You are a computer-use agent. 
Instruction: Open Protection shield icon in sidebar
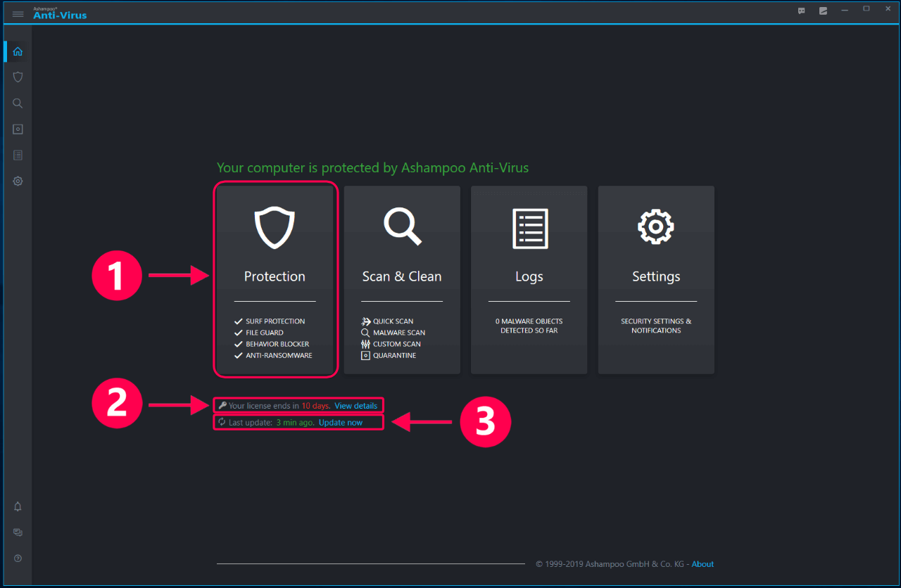pos(18,77)
